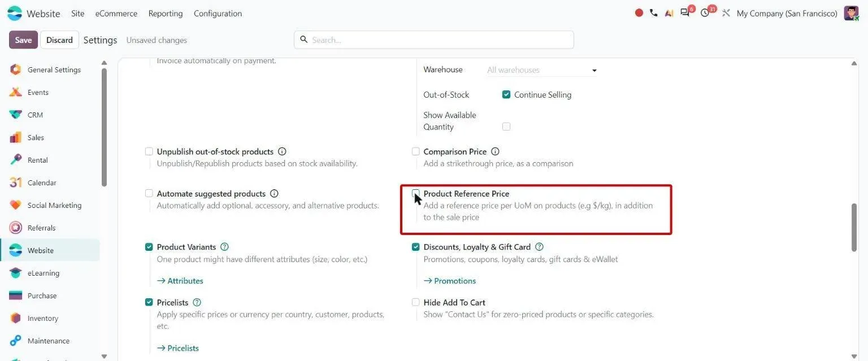Follow the Attributes link
Viewport: 868px width, 361px height.
[180, 281]
